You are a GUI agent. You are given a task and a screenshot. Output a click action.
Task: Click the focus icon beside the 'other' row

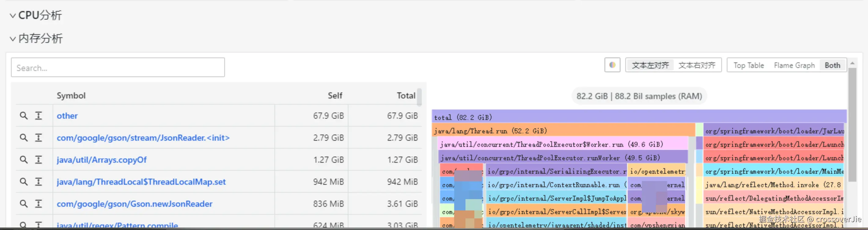point(39,116)
